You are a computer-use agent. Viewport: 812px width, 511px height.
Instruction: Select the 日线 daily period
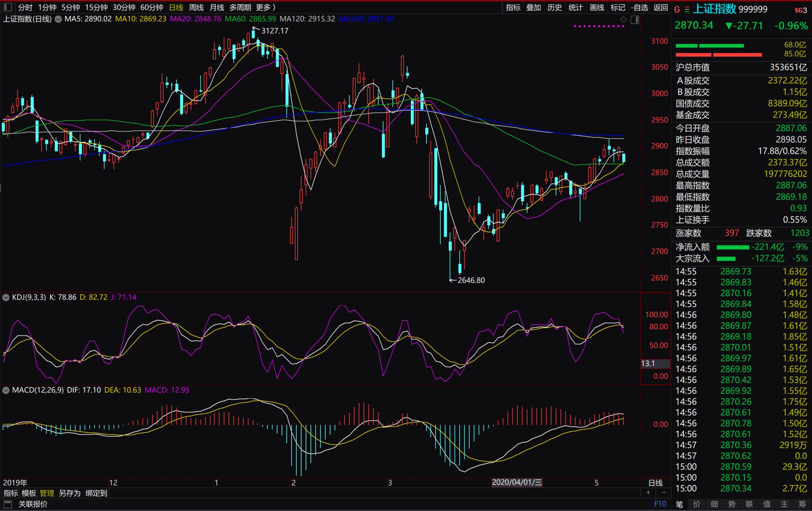tap(176, 7)
